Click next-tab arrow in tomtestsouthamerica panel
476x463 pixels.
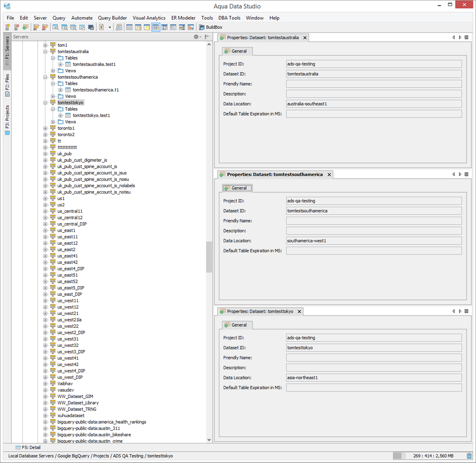(460, 175)
